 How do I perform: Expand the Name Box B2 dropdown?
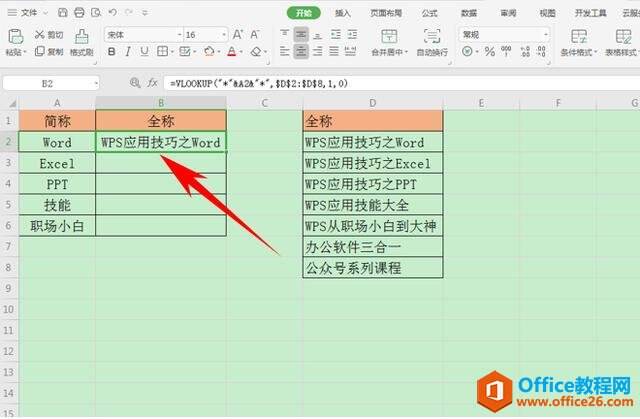[96, 84]
